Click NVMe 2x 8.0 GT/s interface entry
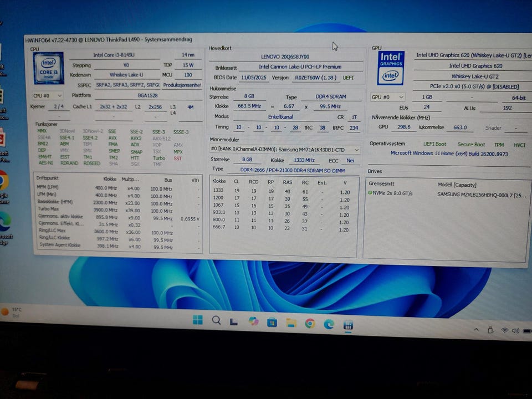Image resolution: width=532 pixels, height=399 pixels. point(392,193)
